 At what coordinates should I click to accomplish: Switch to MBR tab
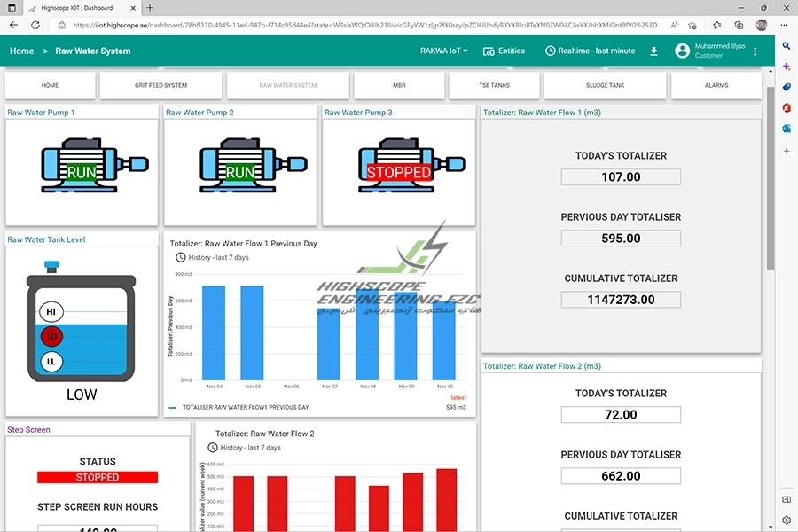coord(399,85)
